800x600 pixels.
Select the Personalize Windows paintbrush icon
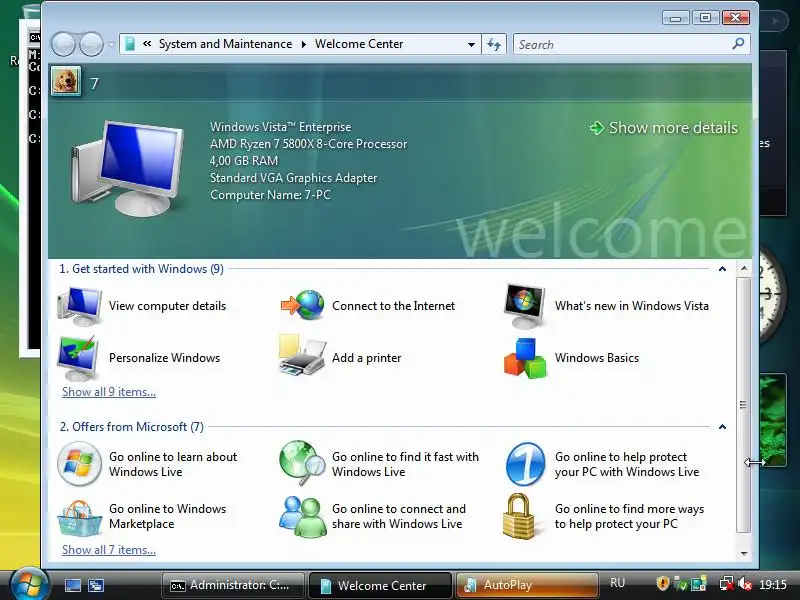point(79,358)
